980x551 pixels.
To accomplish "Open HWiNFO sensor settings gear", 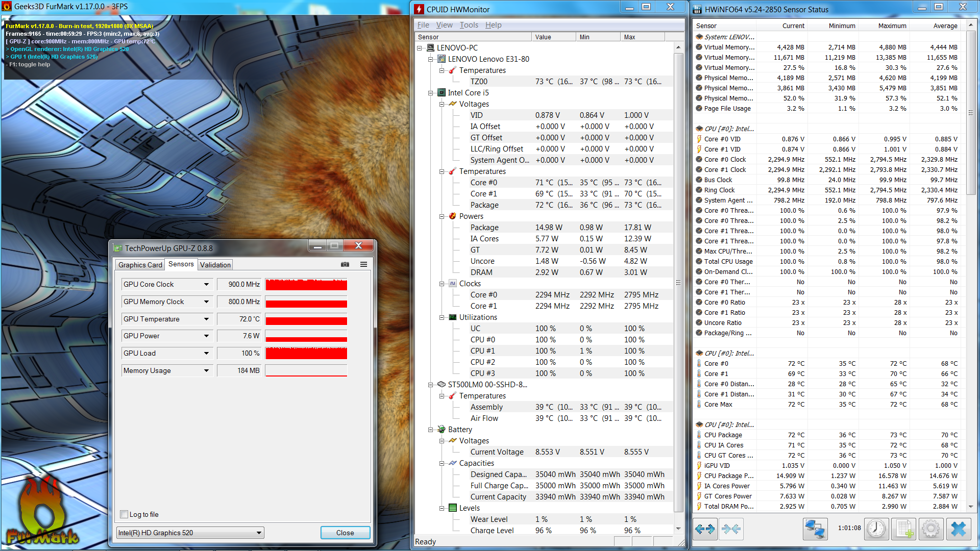I will (x=931, y=529).
